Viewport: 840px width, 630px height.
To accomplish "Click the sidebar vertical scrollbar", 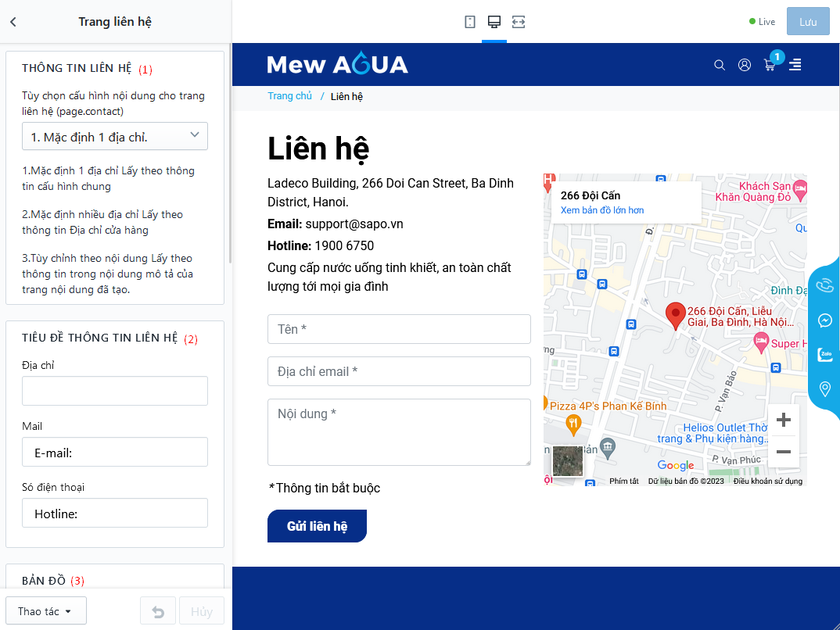I will (x=230, y=154).
